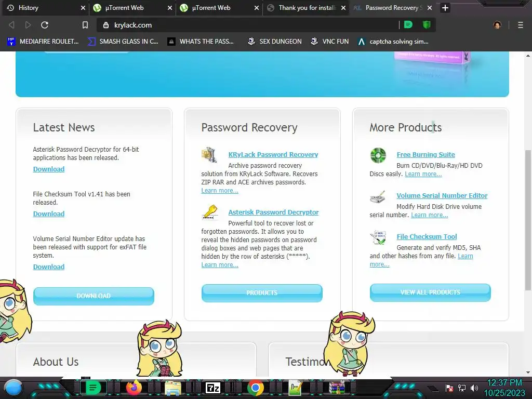Open the Asterisk Password Decryptor link
This screenshot has height=399, width=532.
click(273, 212)
